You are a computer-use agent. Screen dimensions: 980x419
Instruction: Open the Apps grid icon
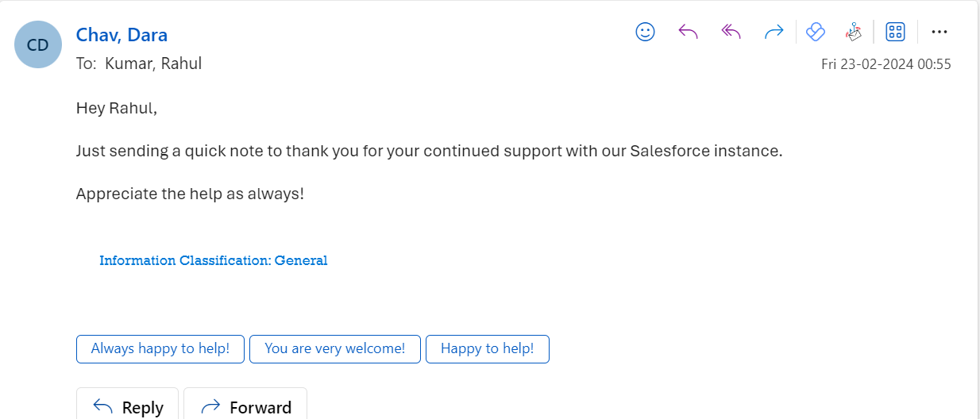pos(896,32)
